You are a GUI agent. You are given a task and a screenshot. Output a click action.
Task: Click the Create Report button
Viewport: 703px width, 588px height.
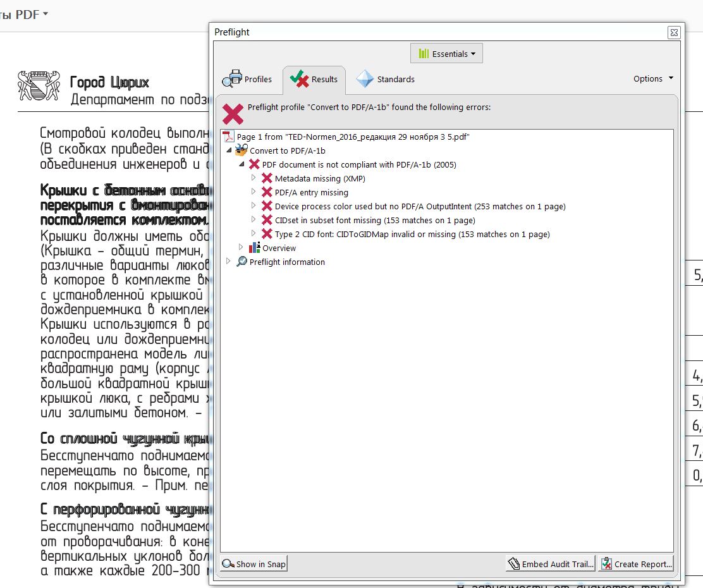tap(636, 564)
